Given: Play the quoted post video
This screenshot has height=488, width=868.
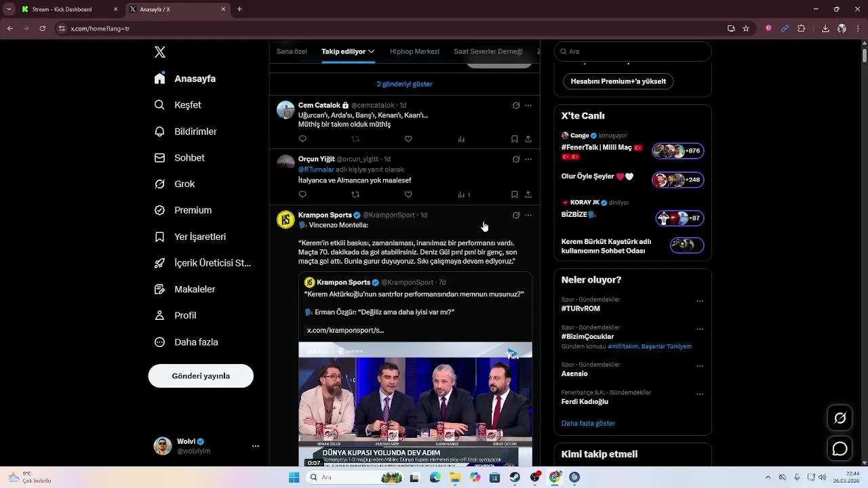Looking at the screenshot, I should tap(415, 405).
